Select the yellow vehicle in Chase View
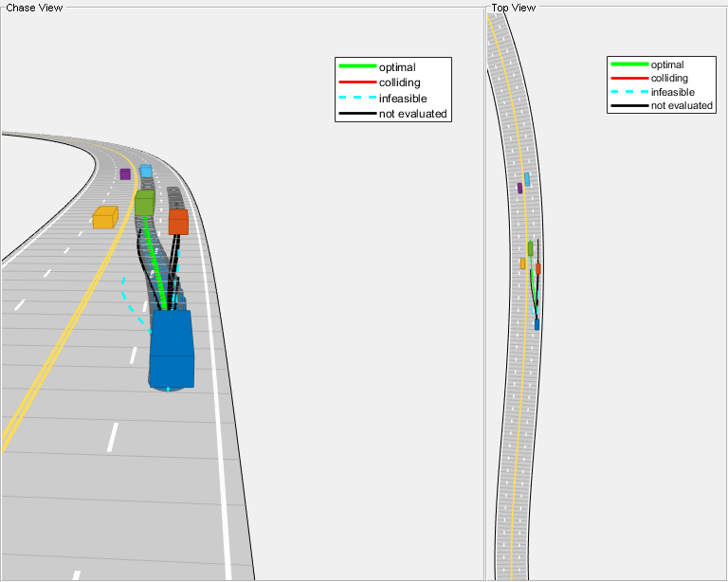Image resolution: width=728 pixels, height=582 pixels. pyautogui.click(x=104, y=218)
